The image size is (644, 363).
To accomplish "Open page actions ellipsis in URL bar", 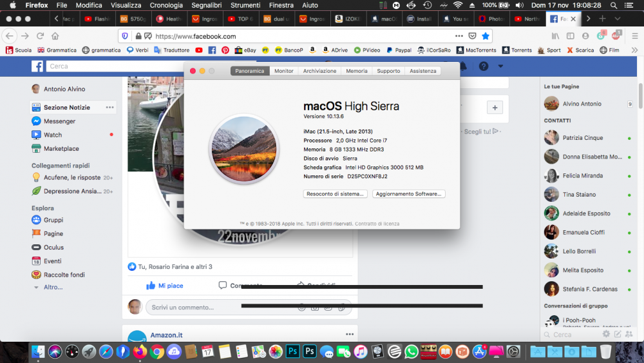I will click(459, 36).
